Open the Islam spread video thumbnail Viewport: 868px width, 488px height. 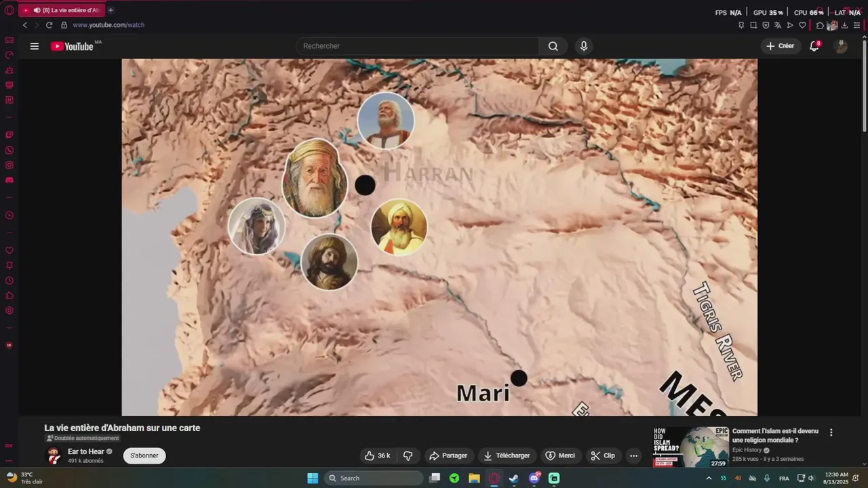[691, 447]
